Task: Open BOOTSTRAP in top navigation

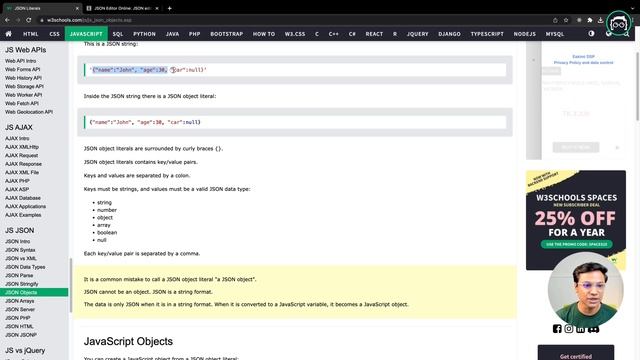Action: pos(227,34)
